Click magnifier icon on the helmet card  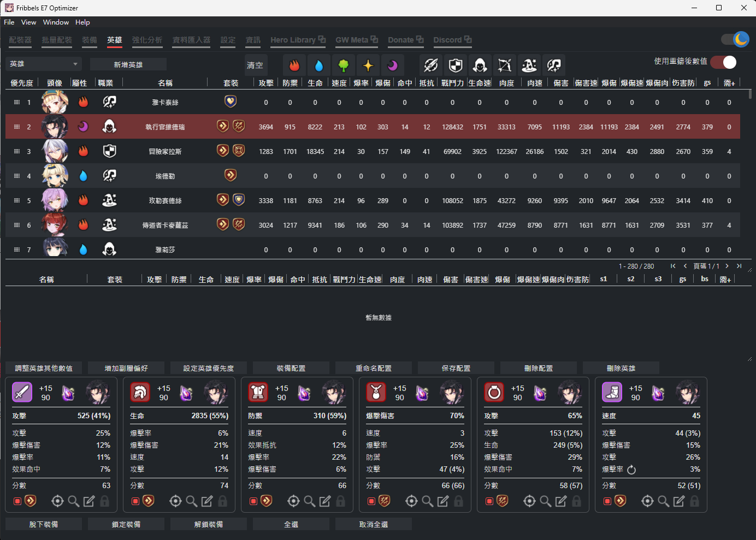191,501
